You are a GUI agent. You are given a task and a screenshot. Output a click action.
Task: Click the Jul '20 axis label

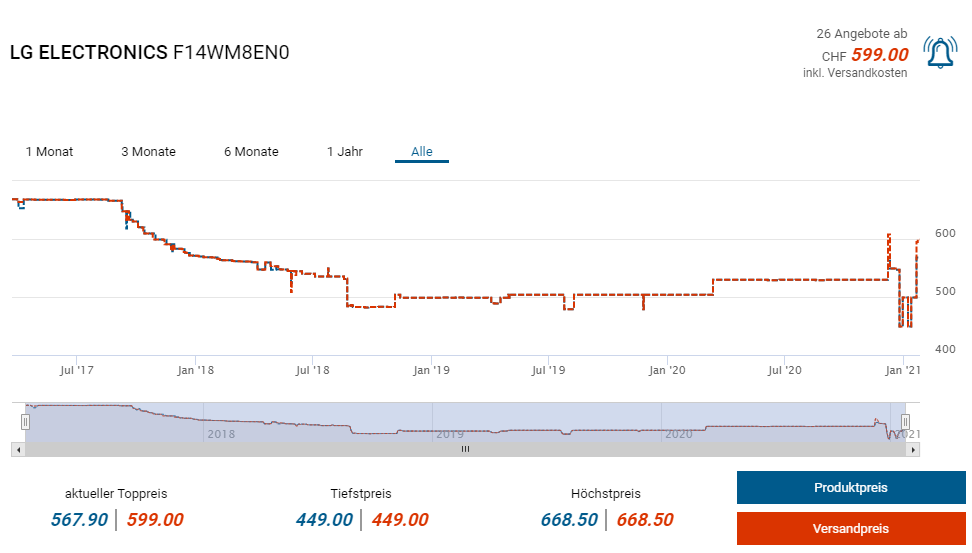tap(784, 370)
